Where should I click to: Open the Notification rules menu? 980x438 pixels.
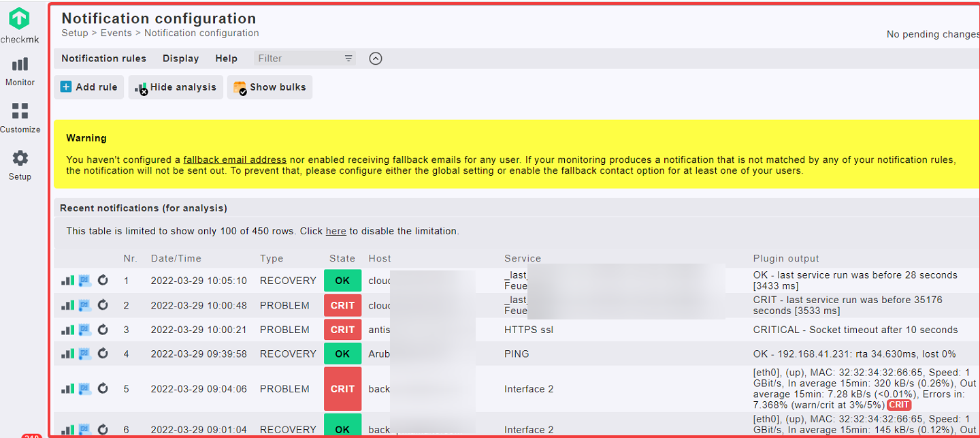click(103, 59)
